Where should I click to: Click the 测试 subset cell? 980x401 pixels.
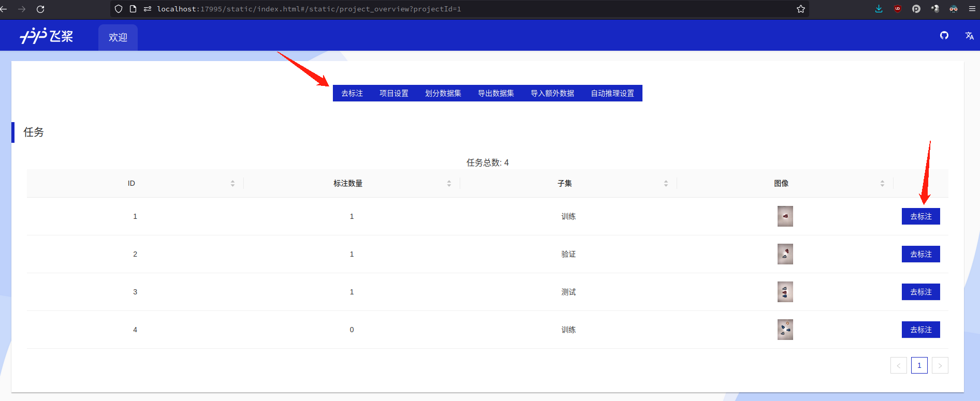click(568, 292)
